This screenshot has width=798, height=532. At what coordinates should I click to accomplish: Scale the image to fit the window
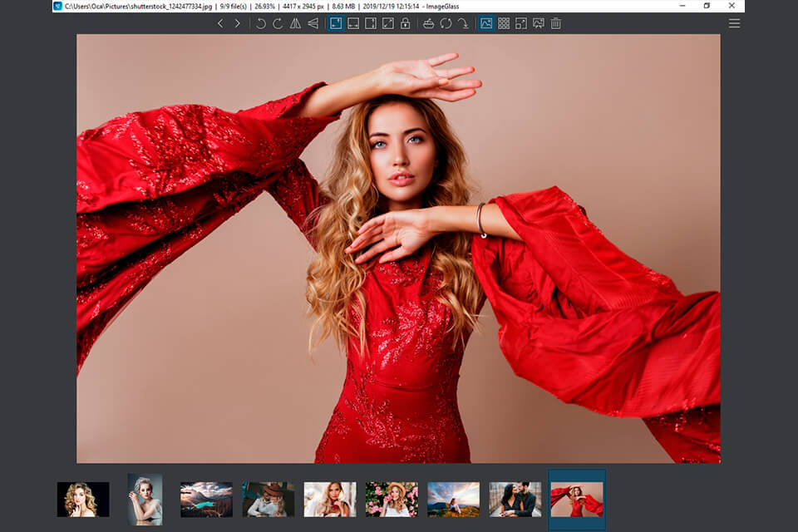(x=388, y=23)
